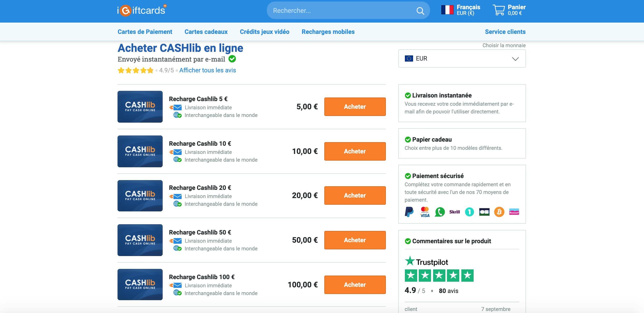Viewport: 644px width, 313px height.
Task: Buy the Recharge Cashlib 5 € card
Action: tap(355, 107)
